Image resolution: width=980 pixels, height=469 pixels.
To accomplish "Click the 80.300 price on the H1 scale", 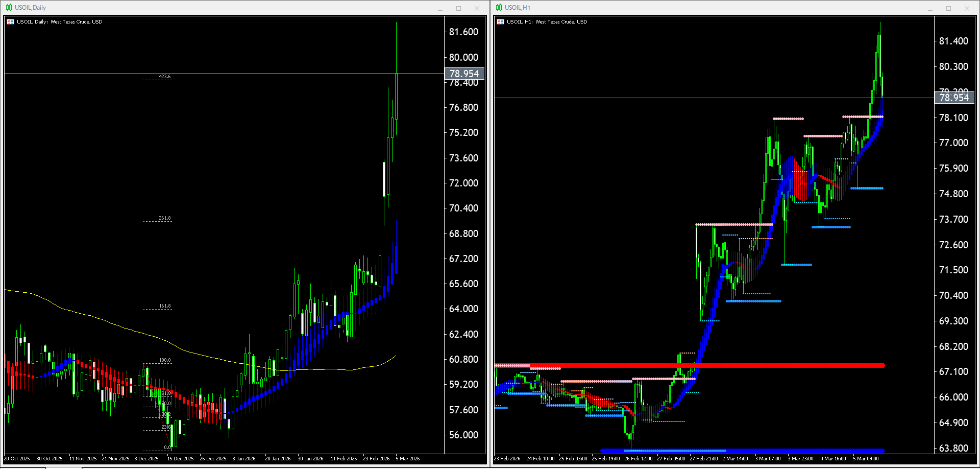I will pos(953,66).
